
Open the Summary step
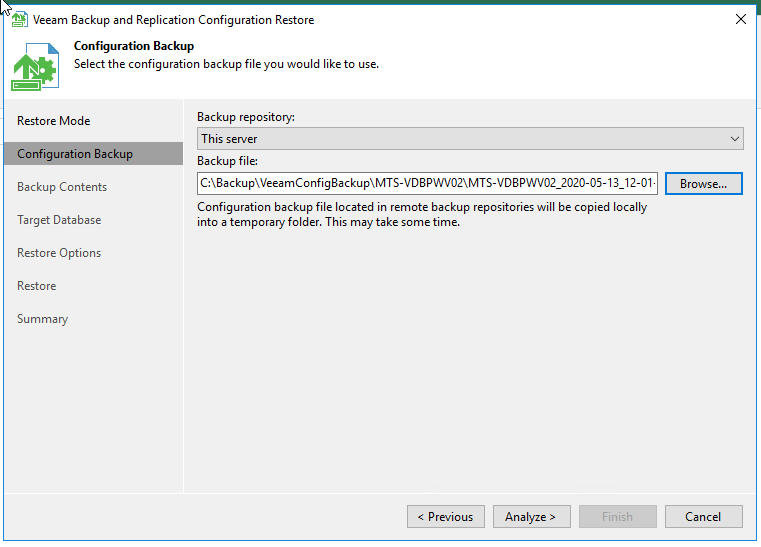click(x=43, y=319)
